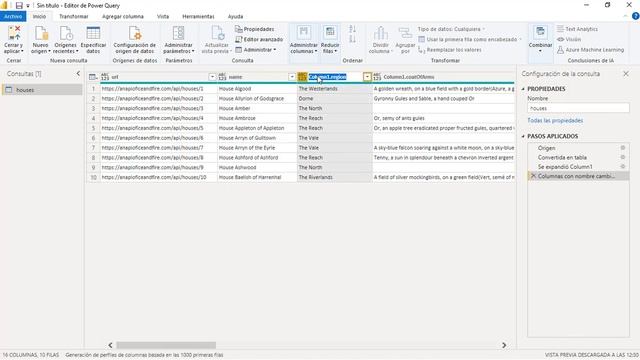
Task: Click the 16 COLUMNAS, 10 FILAS status text
Action: [x=31, y=355]
